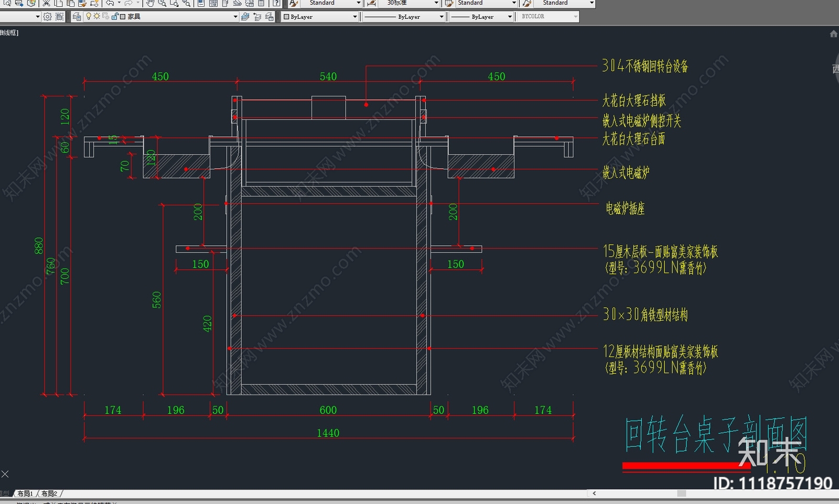Expand the table style Standard dropdown
The height and width of the screenshot is (504, 839).
point(514,3)
